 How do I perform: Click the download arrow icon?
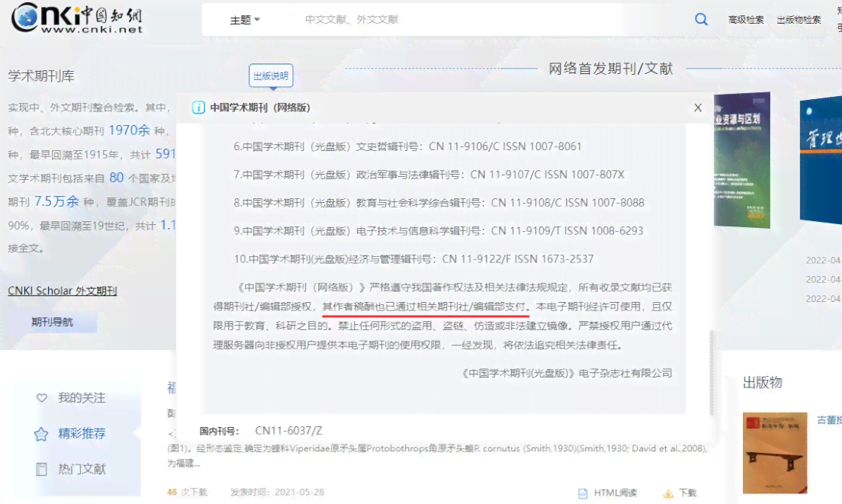click(x=668, y=493)
